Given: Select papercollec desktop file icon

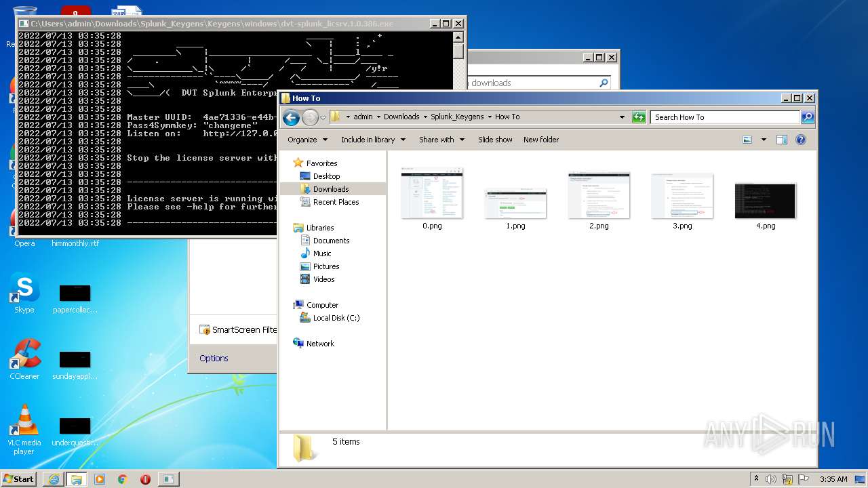Looking at the screenshot, I should pyautogui.click(x=75, y=299).
